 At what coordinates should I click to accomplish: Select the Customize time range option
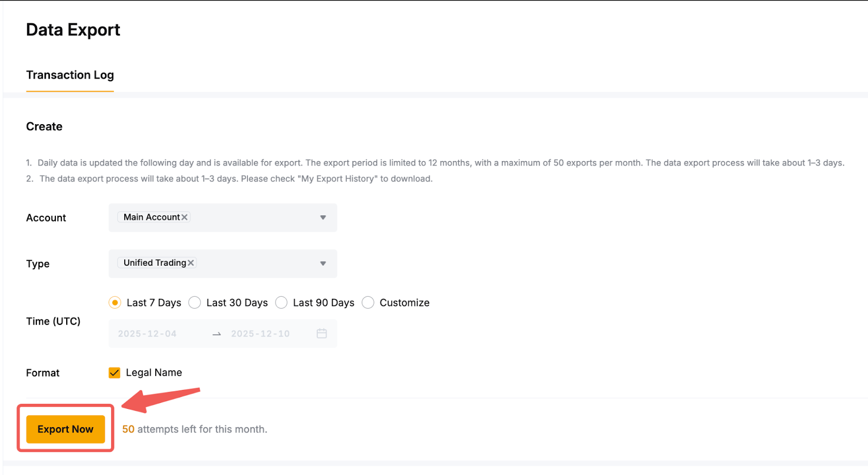click(x=368, y=303)
